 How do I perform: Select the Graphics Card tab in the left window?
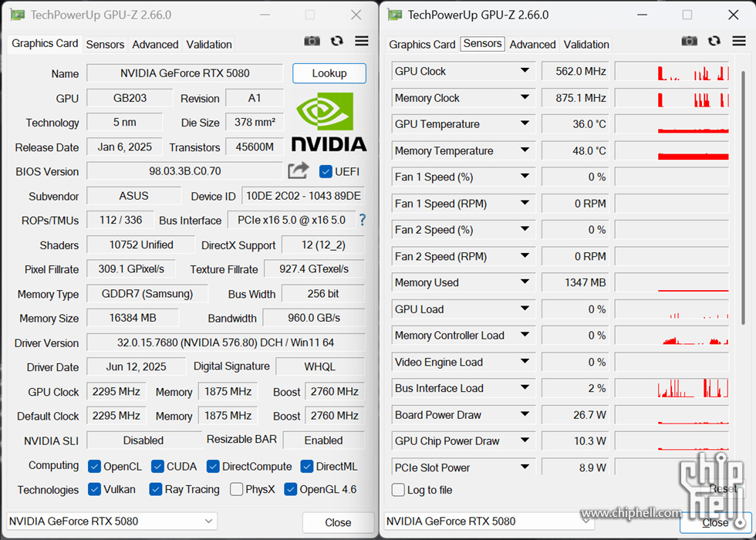[x=45, y=43]
